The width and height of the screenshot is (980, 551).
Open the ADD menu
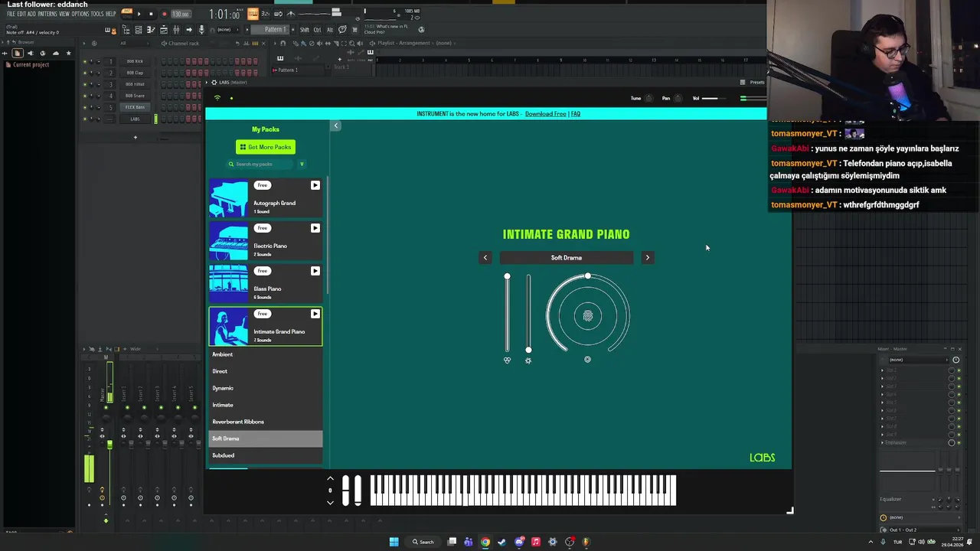(x=31, y=14)
